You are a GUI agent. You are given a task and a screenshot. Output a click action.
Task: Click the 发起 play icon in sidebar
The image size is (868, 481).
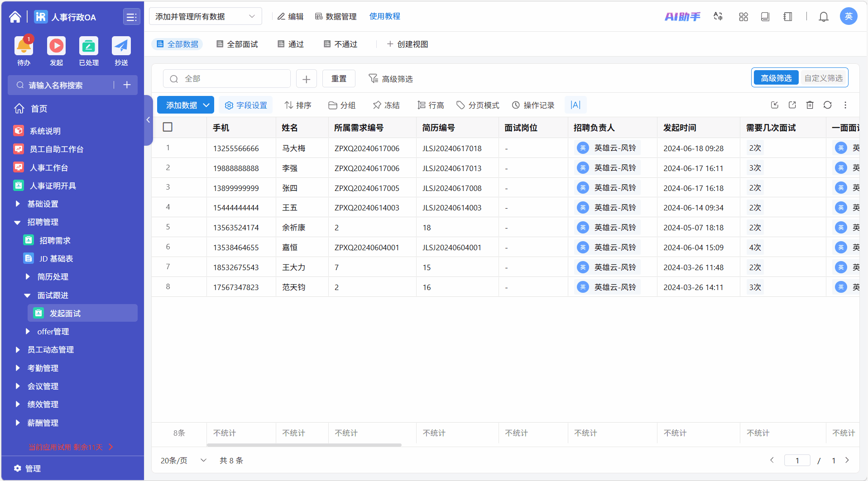[56, 46]
